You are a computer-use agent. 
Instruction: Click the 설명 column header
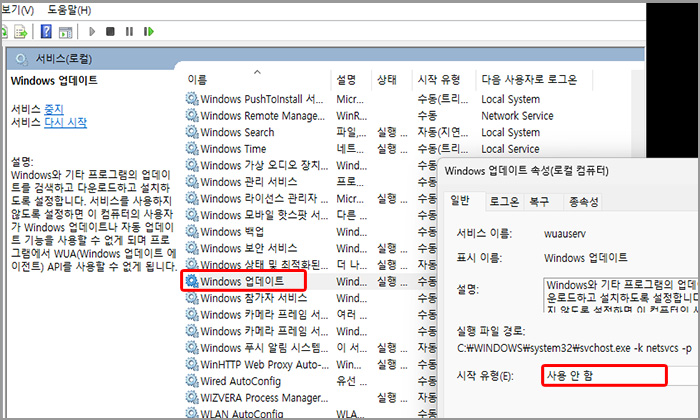[x=346, y=80]
